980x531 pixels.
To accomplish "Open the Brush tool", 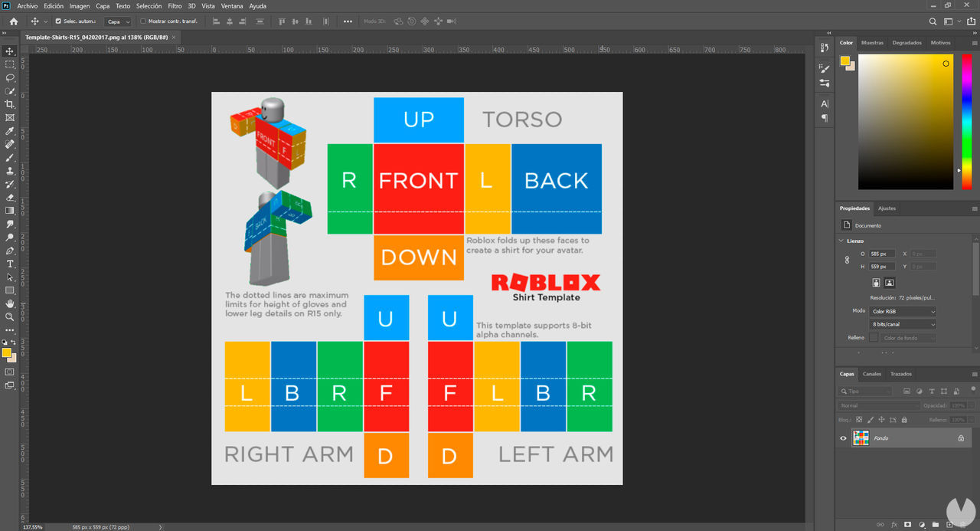I will tap(9, 157).
